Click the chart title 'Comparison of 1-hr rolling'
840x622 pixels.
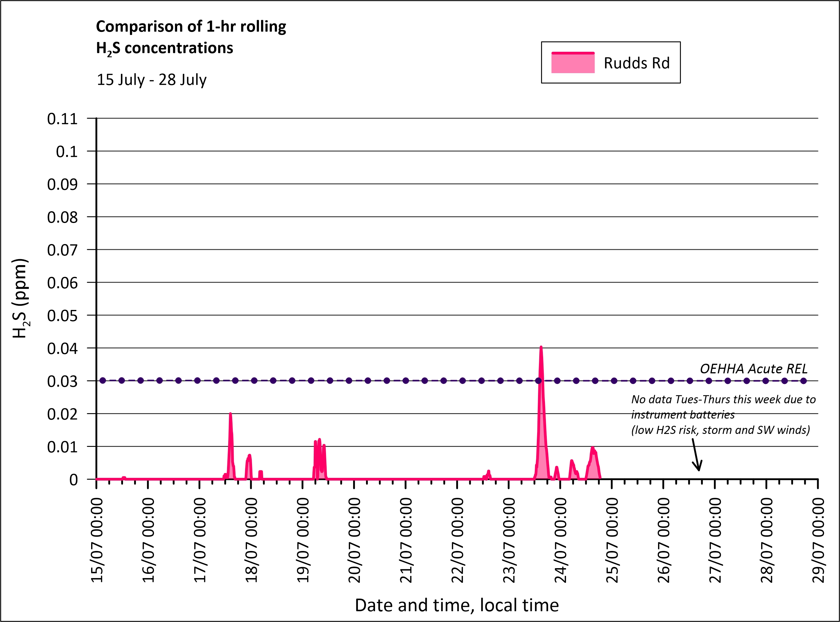pos(191,26)
